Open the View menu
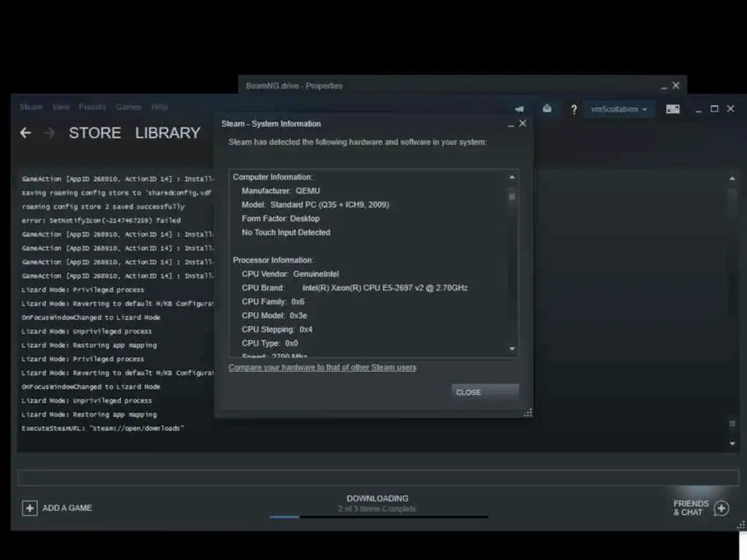This screenshot has width=747, height=560. click(x=61, y=107)
